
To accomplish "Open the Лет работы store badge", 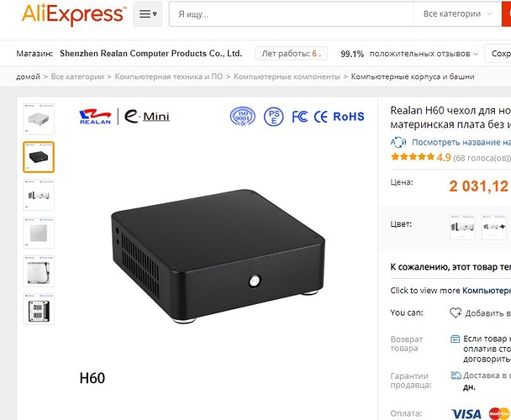I will tap(291, 54).
